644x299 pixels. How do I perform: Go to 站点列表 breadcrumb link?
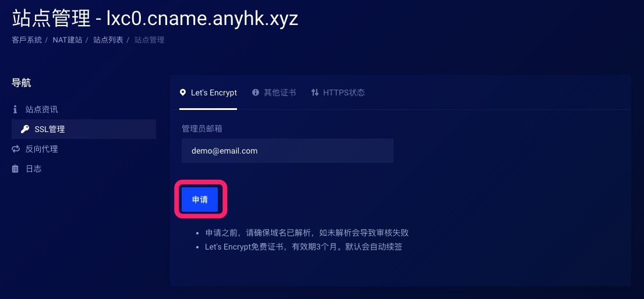[108, 40]
